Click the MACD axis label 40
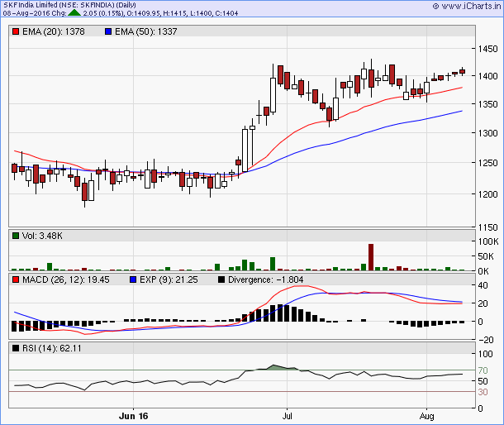This screenshot has width=504, height=425. tap(483, 285)
